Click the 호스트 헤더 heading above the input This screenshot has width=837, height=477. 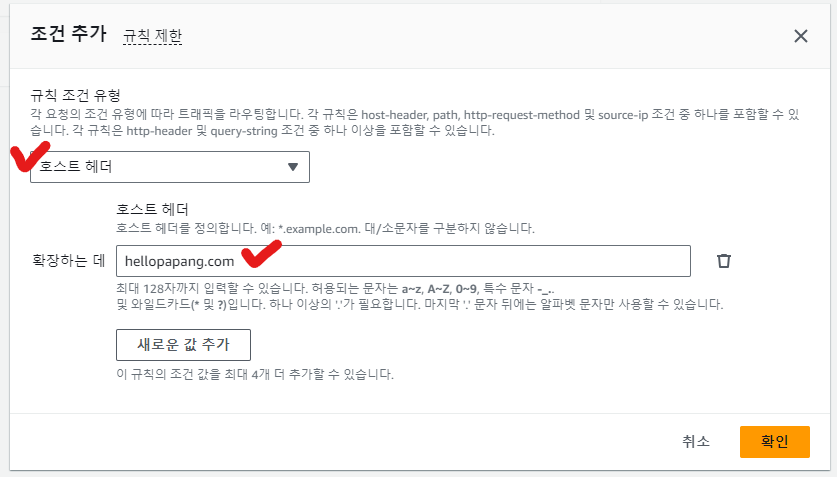click(152, 210)
